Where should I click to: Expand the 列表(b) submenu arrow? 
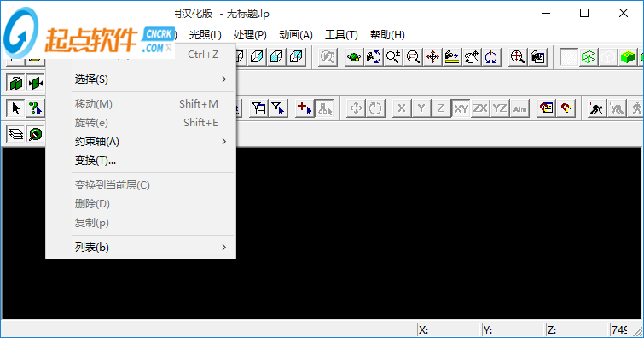pos(223,248)
